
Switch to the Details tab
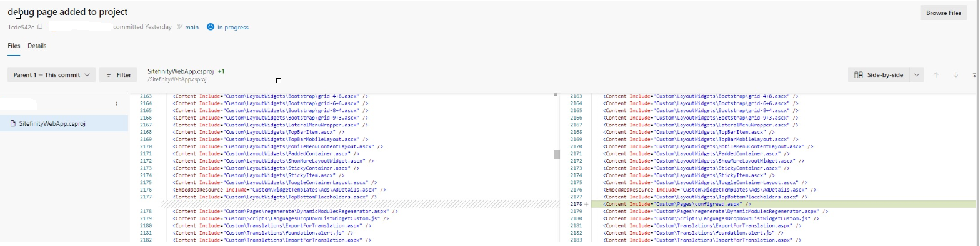point(37,46)
